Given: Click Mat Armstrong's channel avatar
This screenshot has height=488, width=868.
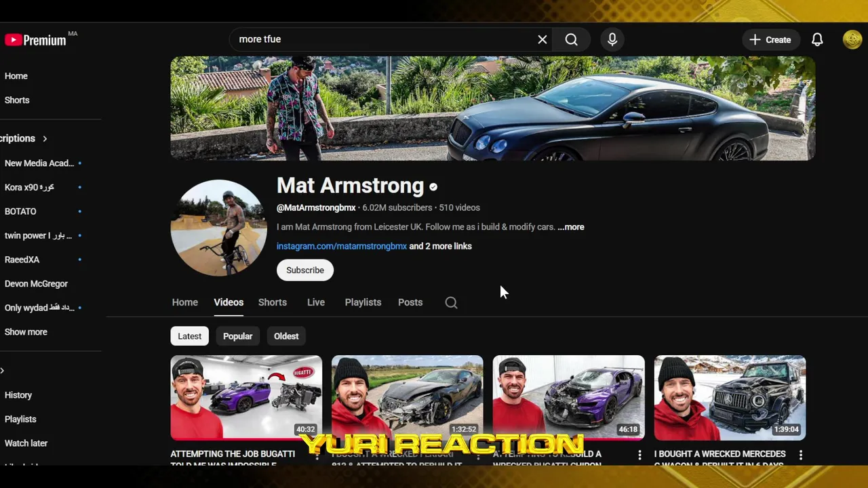Looking at the screenshot, I should pos(218,227).
